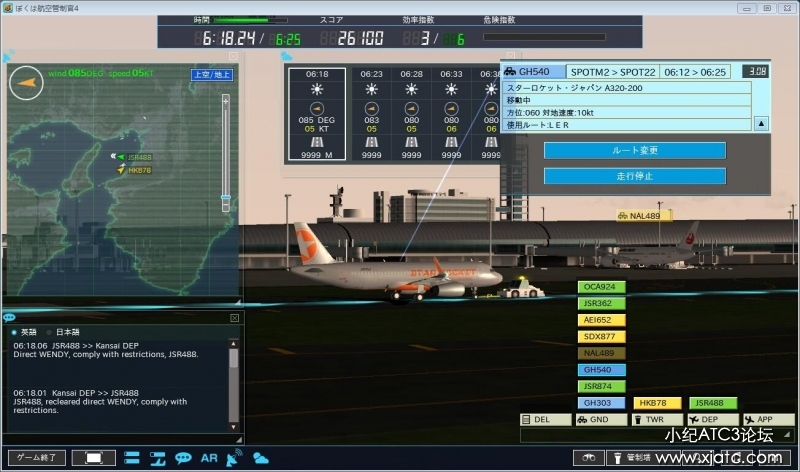Click the fullscreen frame icon

94,457
